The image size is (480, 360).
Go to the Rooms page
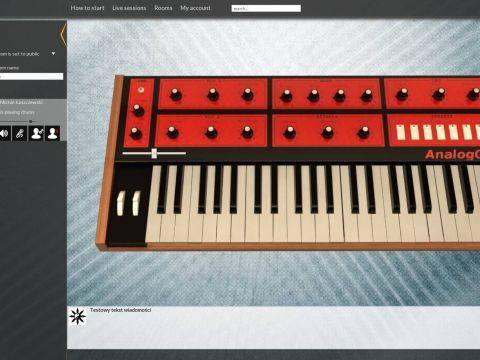pyautogui.click(x=163, y=8)
